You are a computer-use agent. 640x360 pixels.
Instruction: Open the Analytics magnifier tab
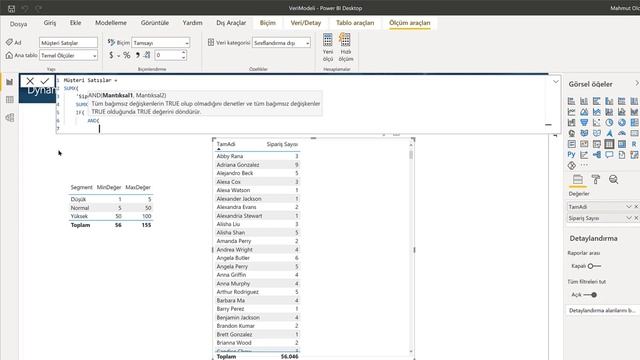[x=613, y=179]
